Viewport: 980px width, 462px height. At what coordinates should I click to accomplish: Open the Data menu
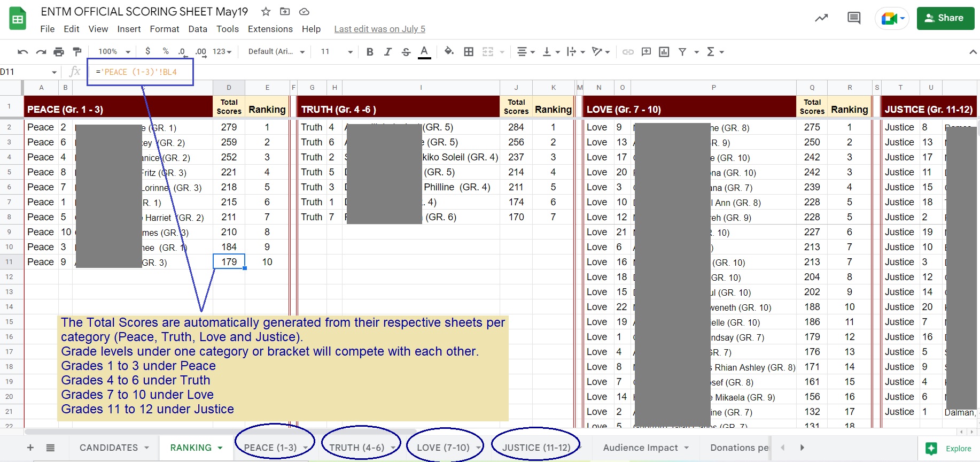pyautogui.click(x=198, y=29)
